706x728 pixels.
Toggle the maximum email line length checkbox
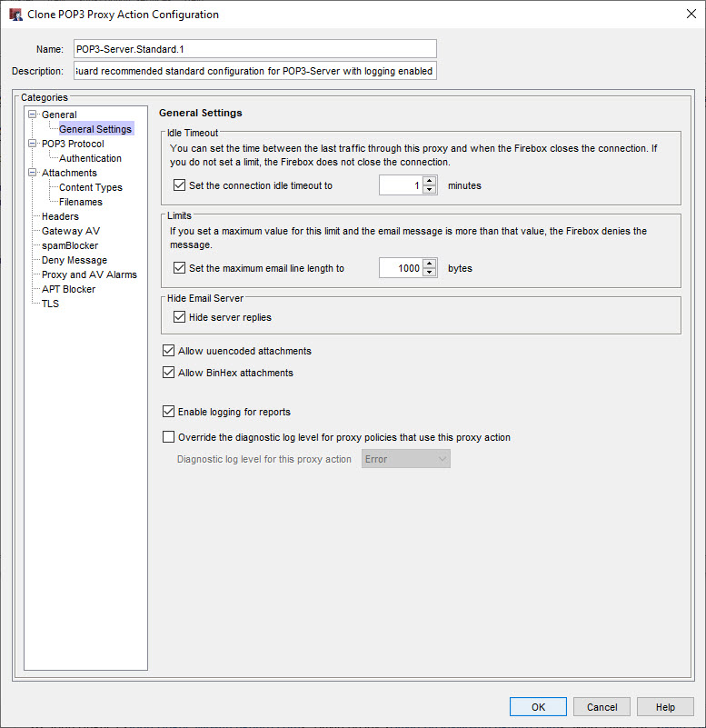tap(179, 268)
